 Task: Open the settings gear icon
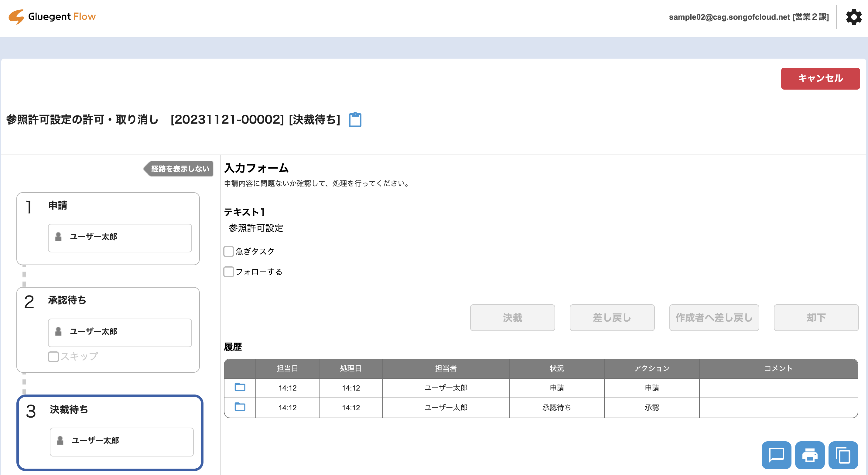pyautogui.click(x=854, y=17)
